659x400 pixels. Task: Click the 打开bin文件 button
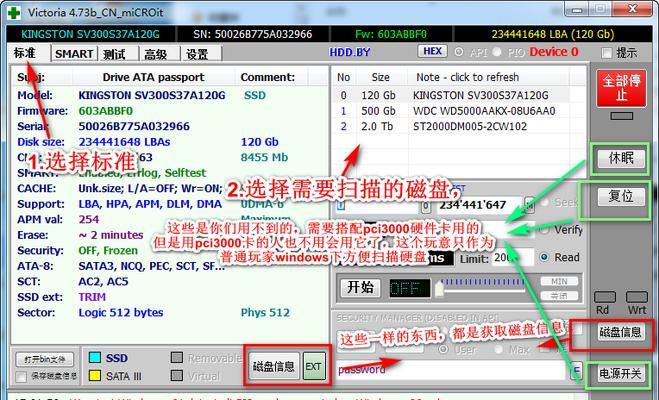pos(45,360)
